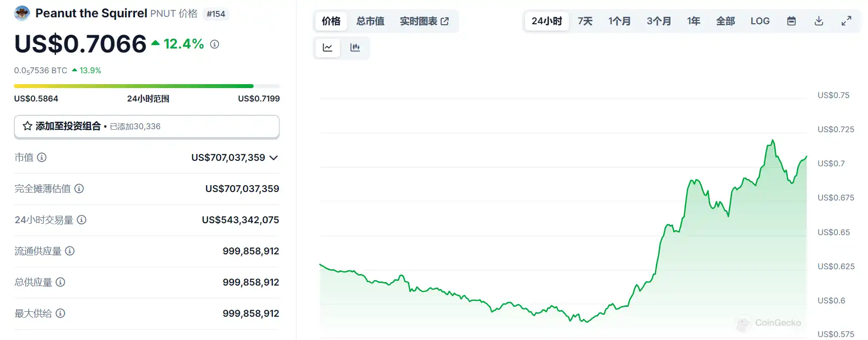Switch to the 总市值 tab

370,21
